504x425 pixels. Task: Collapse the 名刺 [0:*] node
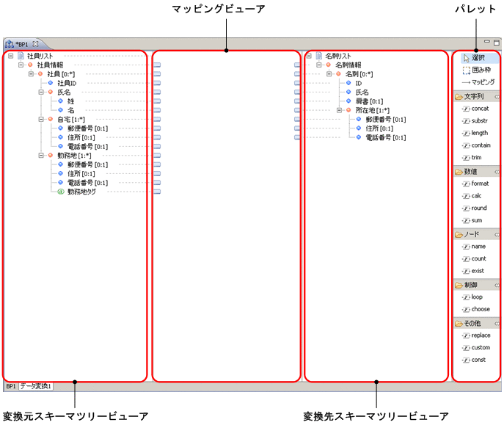click(329, 74)
